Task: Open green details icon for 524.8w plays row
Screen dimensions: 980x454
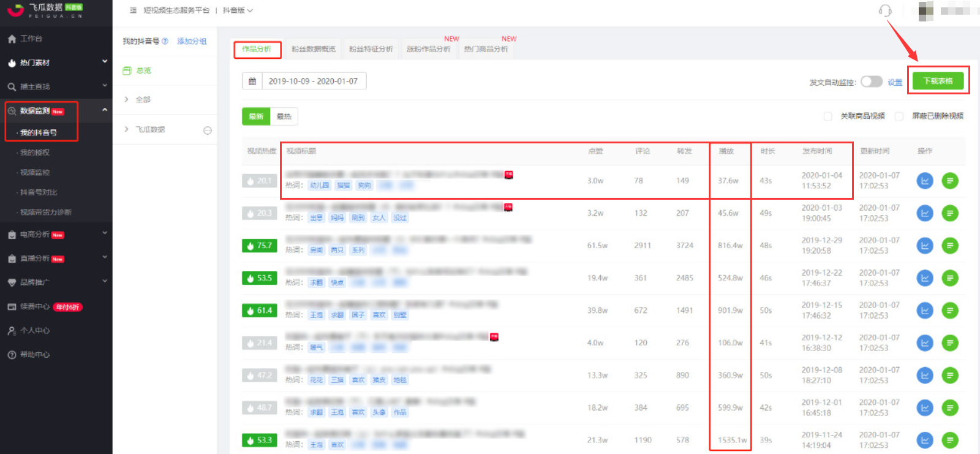Action: click(950, 278)
